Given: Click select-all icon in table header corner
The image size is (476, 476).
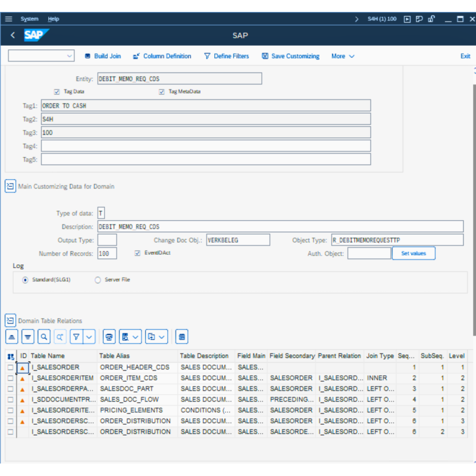Looking at the screenshot, I should tap(11, 356).
